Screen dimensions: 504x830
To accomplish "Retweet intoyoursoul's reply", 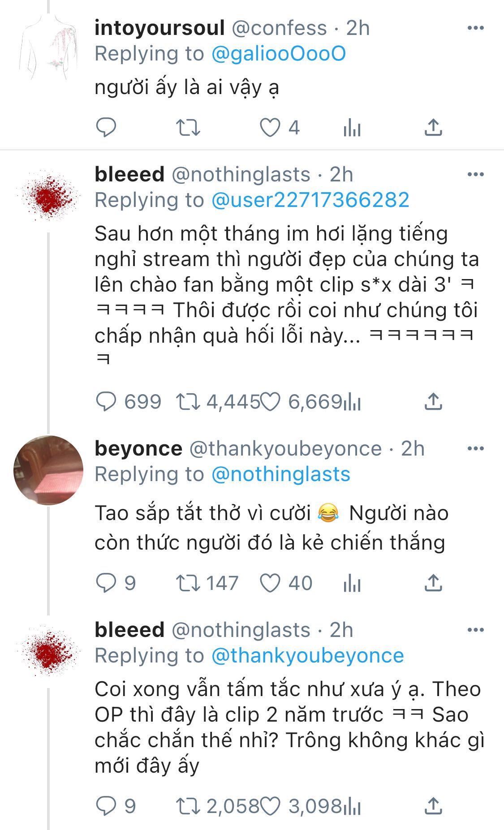I will [x=188, y=128].
